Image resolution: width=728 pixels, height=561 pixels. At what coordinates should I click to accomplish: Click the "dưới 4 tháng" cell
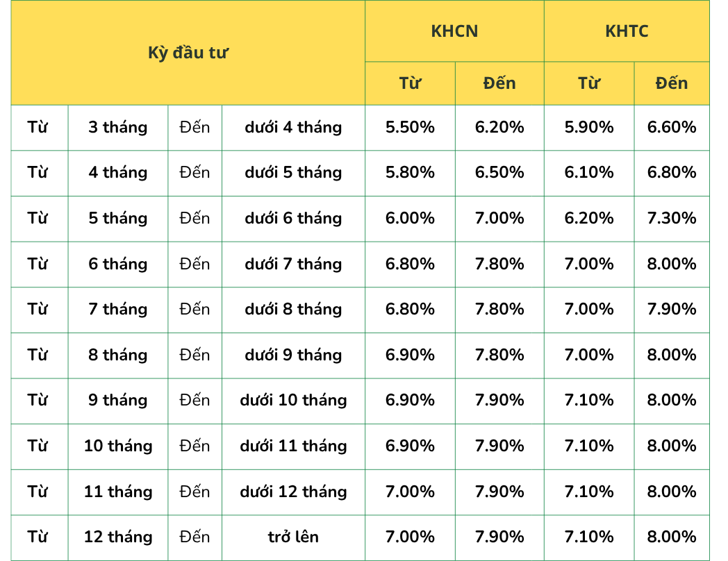click(293, 127)
